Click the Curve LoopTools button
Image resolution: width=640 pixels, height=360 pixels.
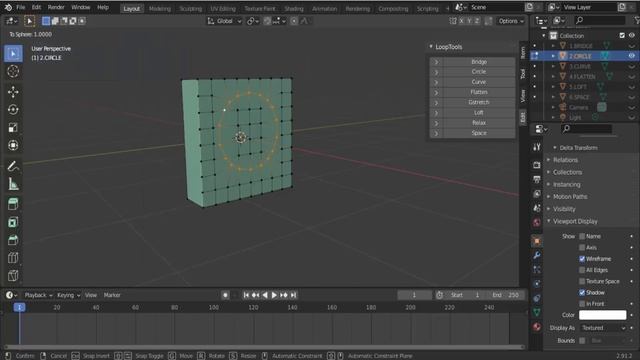479,82
